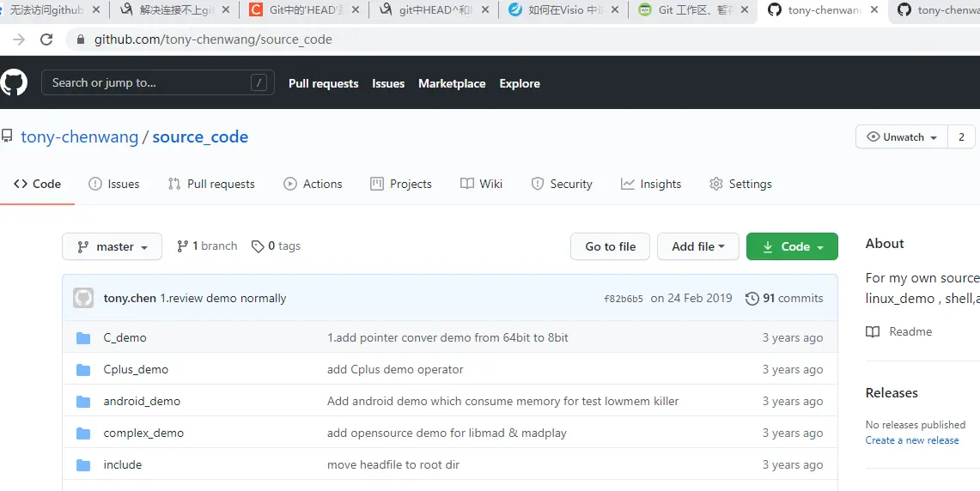The width and height of the screenshot is (980, 491).
Task: Switch to the 如何在Visio browser tab
Action: (565, 10)
